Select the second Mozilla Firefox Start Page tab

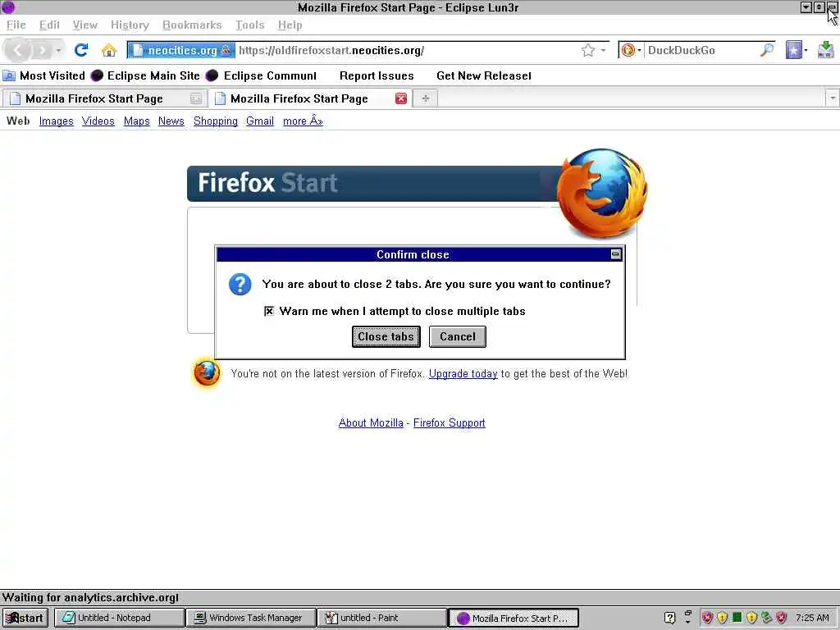pyautogui.click(x=309, y=98)
